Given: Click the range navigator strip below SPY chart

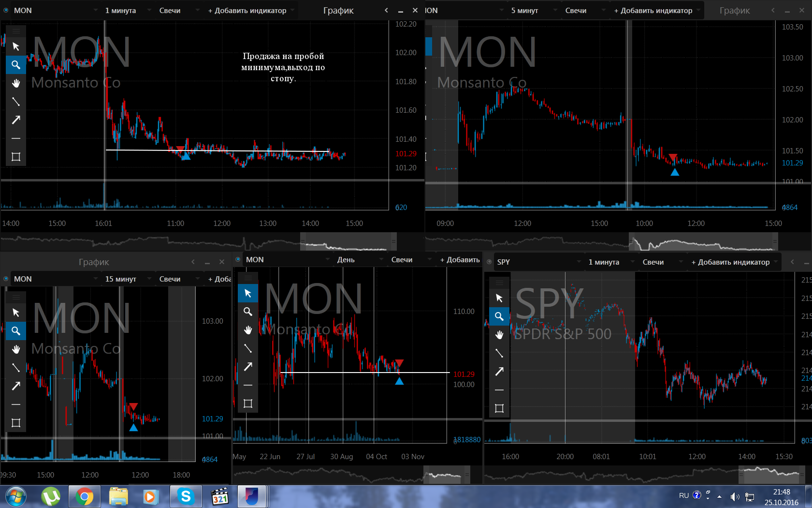Looking at the screenshot, I should point(648,474).
